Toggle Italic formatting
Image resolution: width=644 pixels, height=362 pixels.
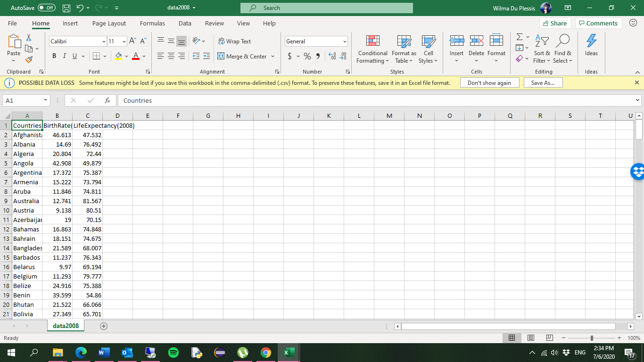pos(65,56)
